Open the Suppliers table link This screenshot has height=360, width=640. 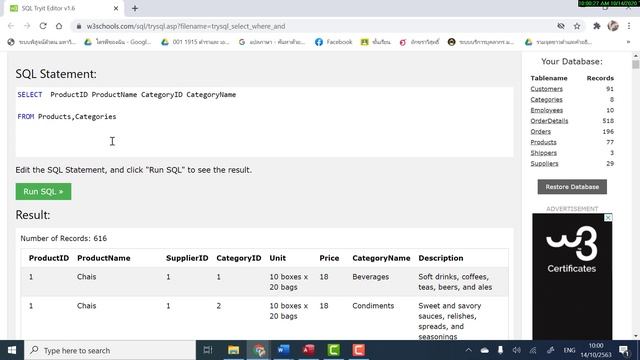[x=544, y=163]
